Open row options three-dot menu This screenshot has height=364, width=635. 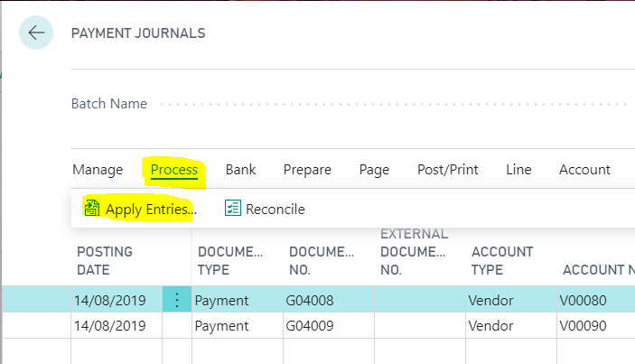point(176,301)
